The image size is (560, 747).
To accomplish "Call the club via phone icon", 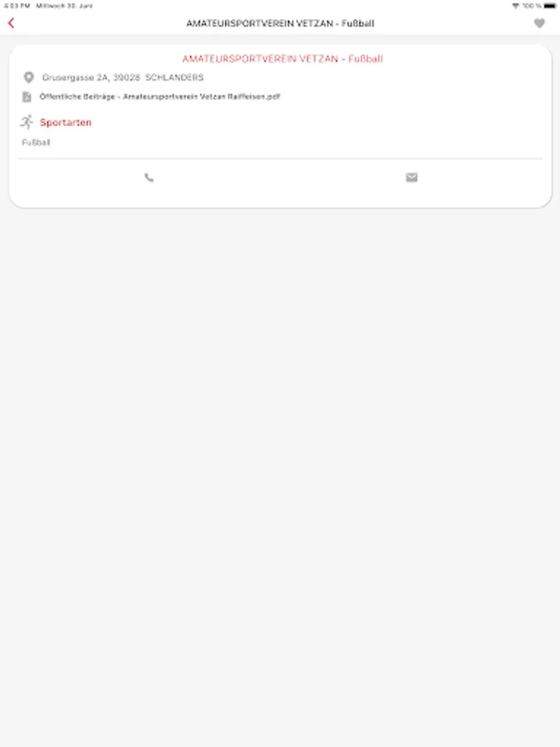I will 149,178.
